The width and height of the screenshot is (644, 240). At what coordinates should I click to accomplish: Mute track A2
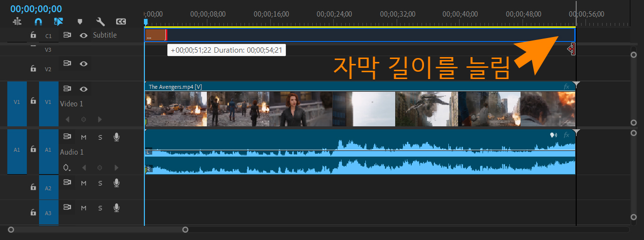click(83, 182)
